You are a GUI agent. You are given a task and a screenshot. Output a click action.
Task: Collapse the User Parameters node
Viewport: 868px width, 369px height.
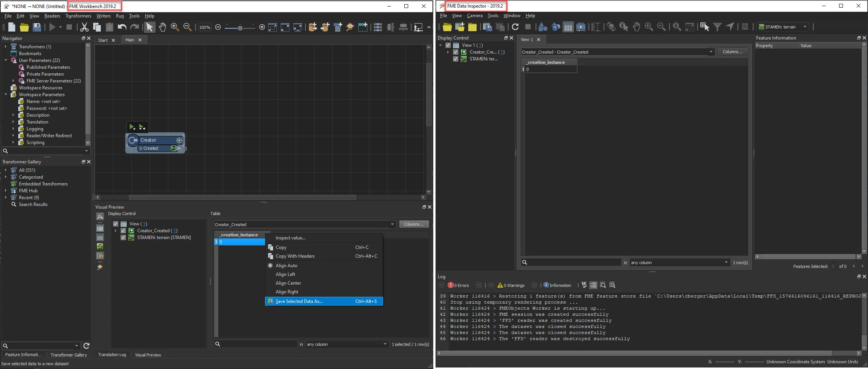[6, 60]
